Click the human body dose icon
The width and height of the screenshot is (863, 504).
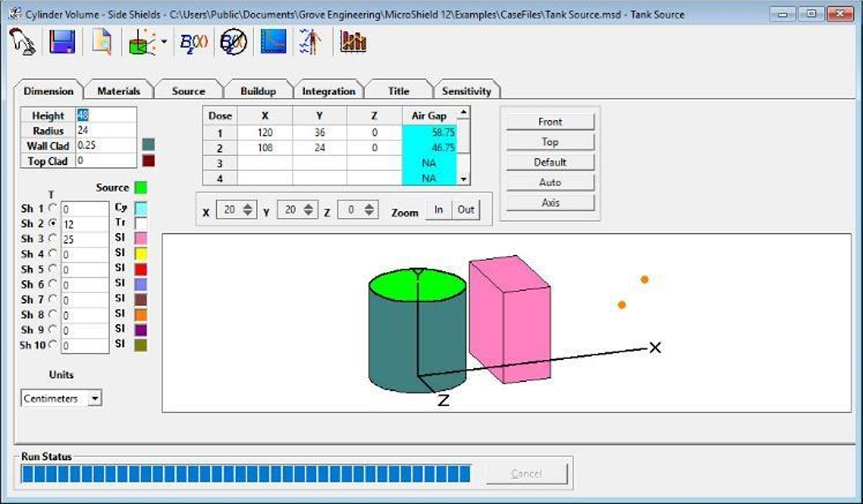[310, 42]
